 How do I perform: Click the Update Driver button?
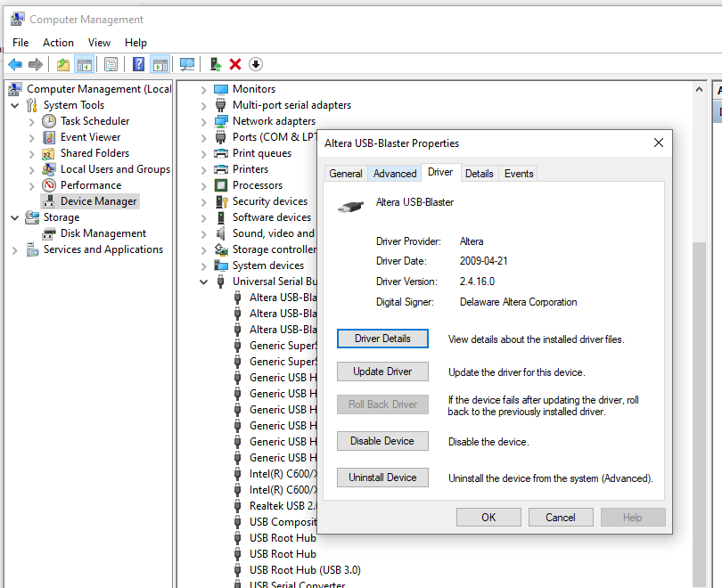point(382,372)
